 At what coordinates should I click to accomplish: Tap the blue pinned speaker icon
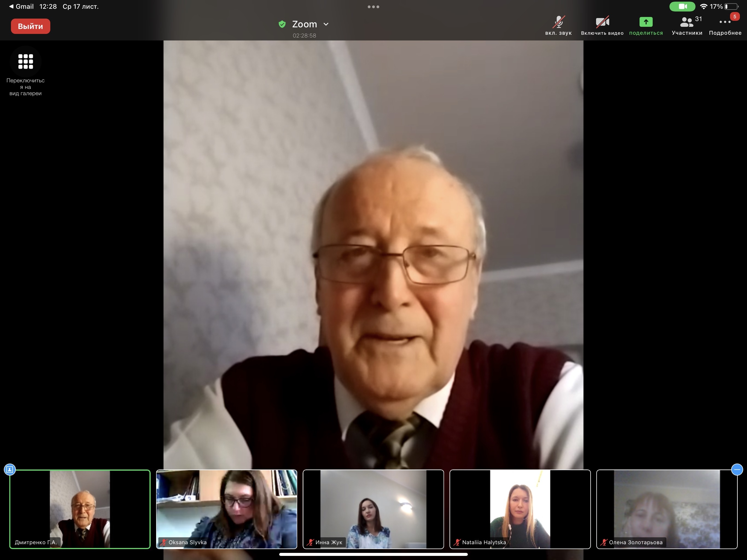tap(10, 469)
